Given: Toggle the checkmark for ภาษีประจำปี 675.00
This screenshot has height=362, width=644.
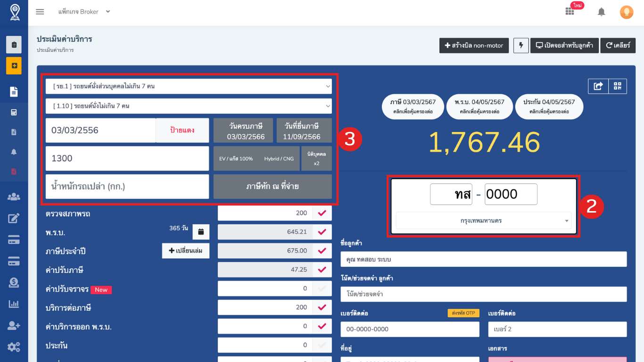Looking at the screenshot, I should click(x=322, y=251).
